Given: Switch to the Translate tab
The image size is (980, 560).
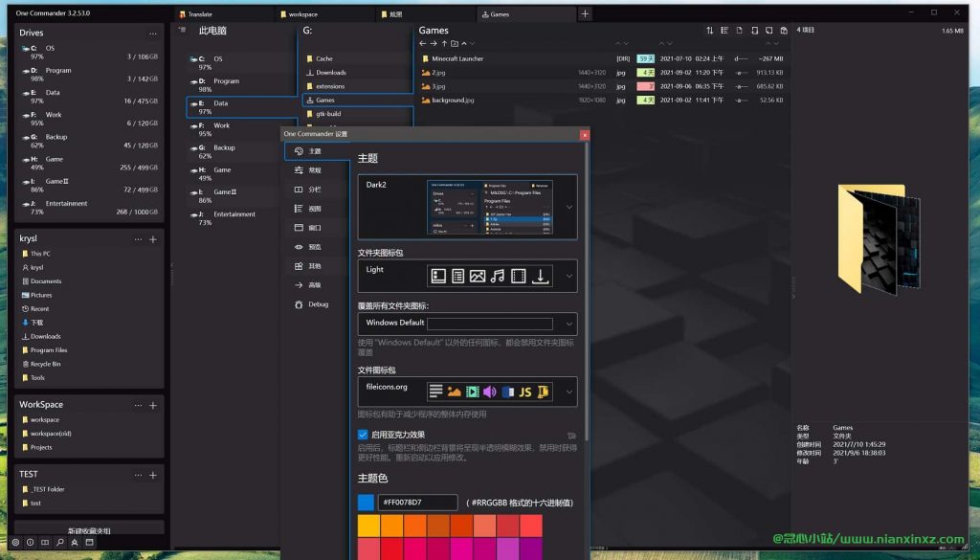Looking at the screenshot, I should pos(224,13).
